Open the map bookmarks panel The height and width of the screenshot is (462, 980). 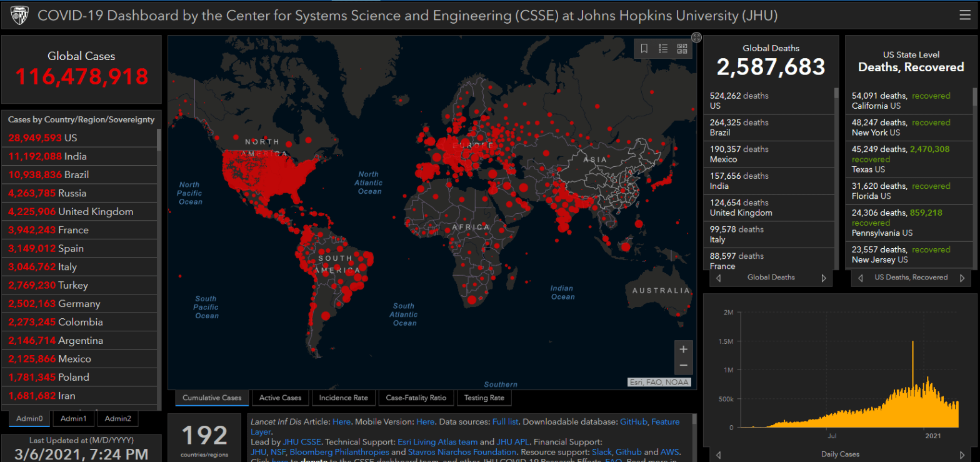[644, 48]
